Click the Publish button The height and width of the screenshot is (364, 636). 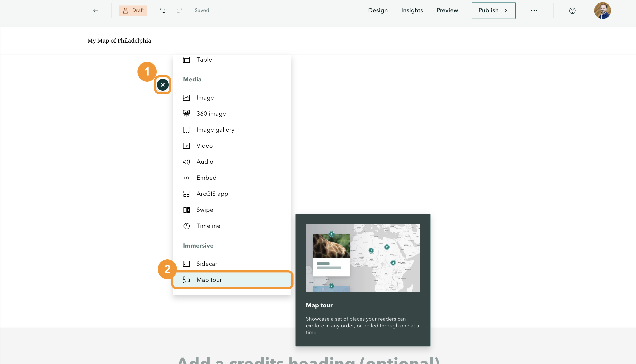pos(493,11)
